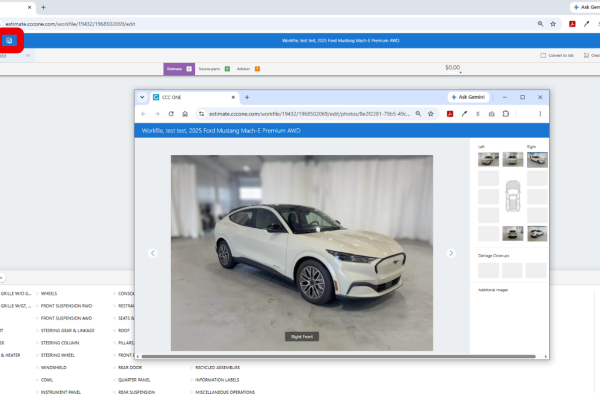600x400 pixels.
Task: Click the eyedropper extension in photo window
Action: (464, 114)
